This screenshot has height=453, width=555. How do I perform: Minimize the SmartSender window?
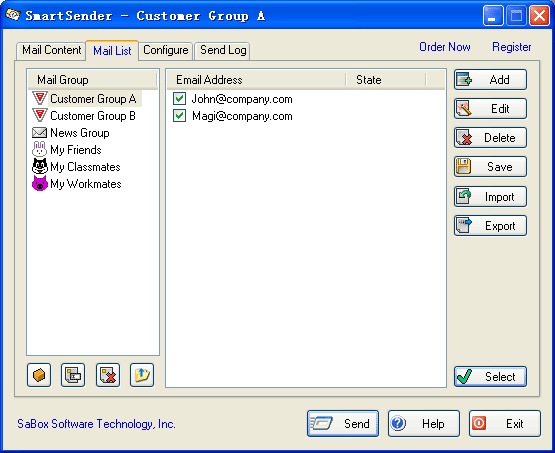(493, 16)
